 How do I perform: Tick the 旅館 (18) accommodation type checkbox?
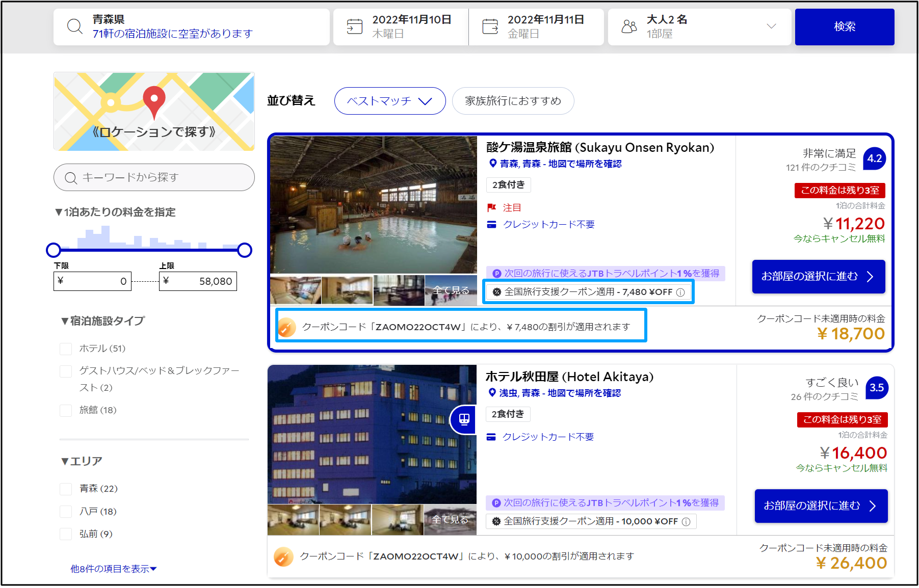coord(66,411)
